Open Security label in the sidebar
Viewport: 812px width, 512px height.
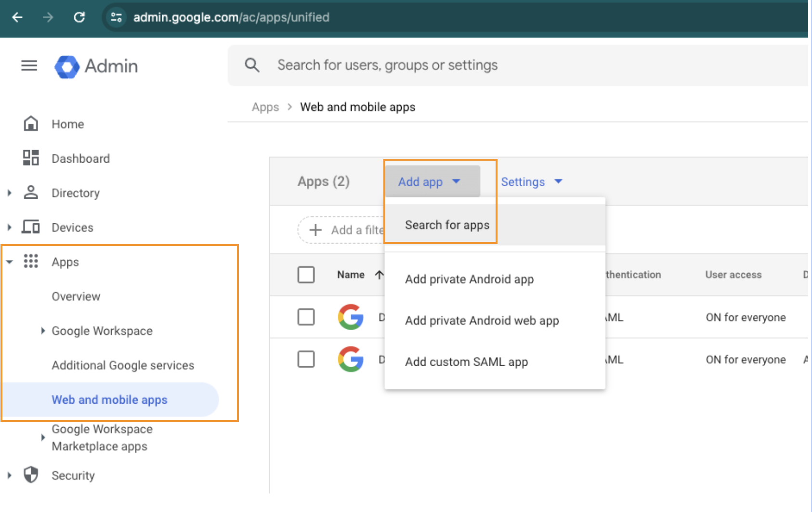tap(73, 475)
